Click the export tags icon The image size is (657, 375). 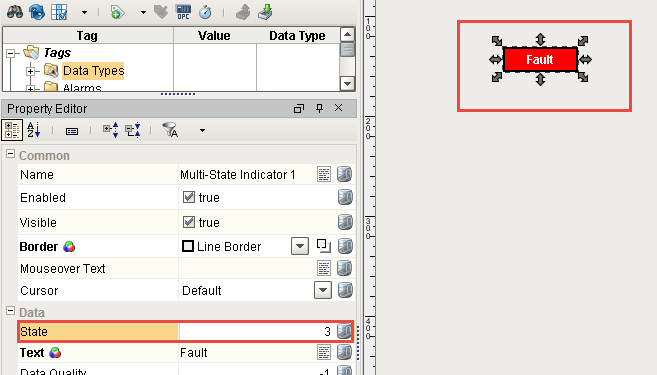(243, 12)
